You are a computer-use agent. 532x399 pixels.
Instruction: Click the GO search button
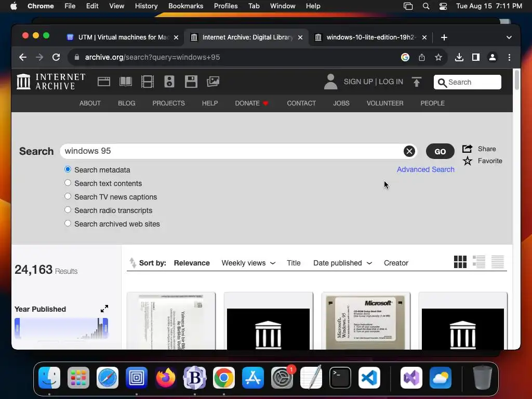tap(440, 151)
